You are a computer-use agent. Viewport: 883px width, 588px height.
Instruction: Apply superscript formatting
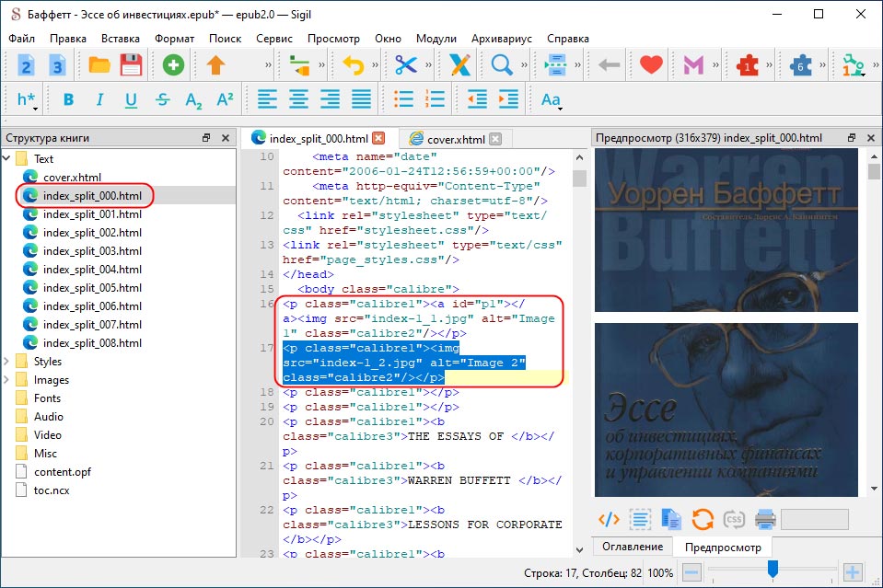(226, 100)
